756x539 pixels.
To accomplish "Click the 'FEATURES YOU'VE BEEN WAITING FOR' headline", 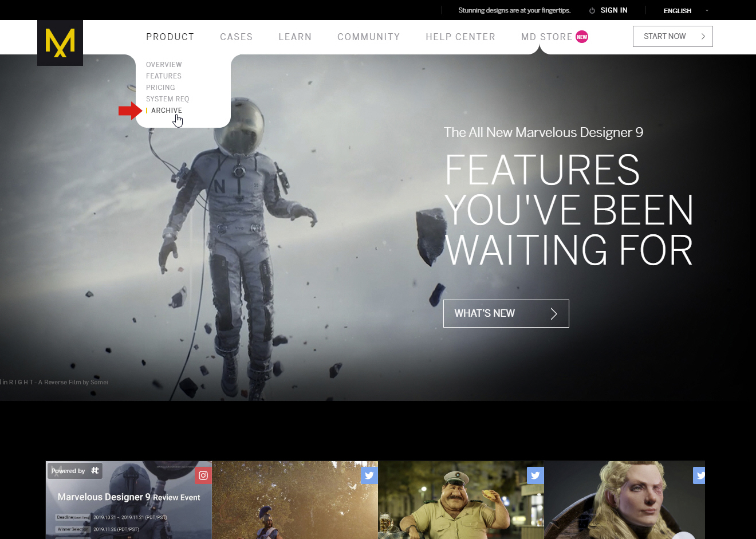I will pyautogui.click(x=569, y=210).
